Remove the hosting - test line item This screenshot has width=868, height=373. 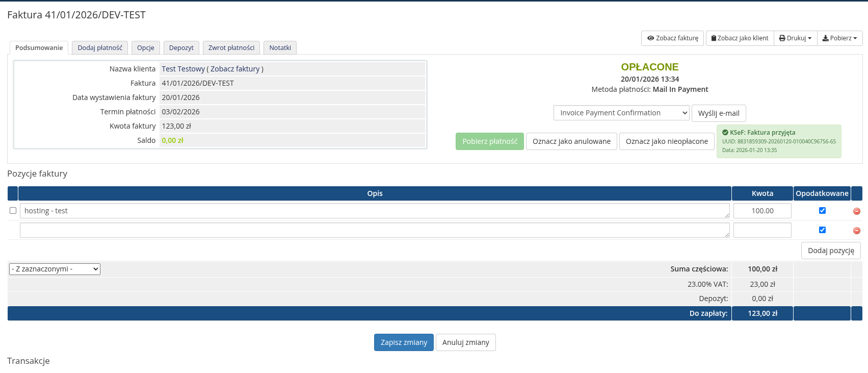[856, 211]
